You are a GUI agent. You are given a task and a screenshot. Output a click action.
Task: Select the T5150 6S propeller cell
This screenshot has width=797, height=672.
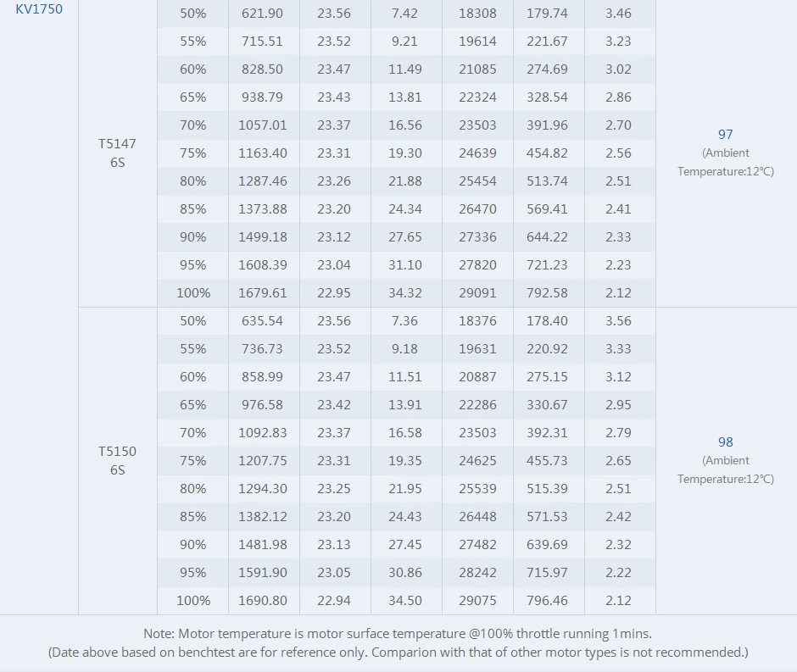tap(117, 460)
